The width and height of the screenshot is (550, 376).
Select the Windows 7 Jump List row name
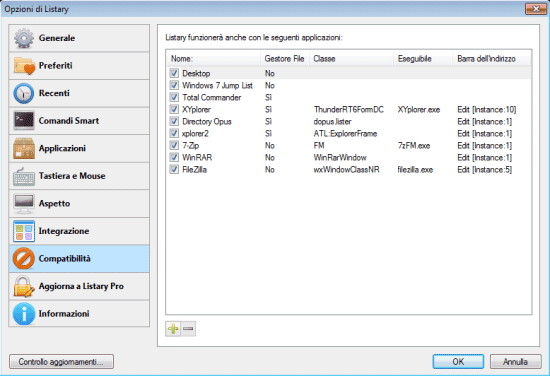(217, 85)
